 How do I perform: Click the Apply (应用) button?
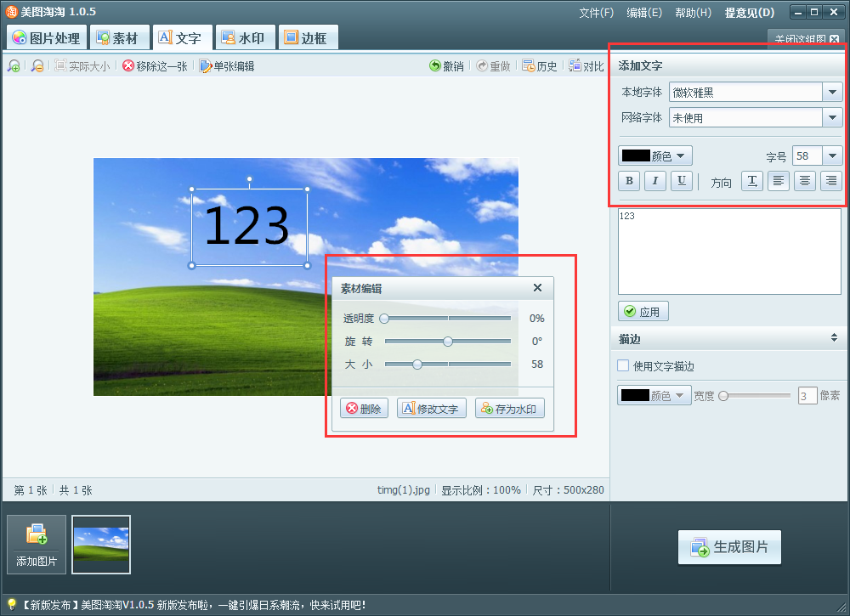click(x=643, y=311)
